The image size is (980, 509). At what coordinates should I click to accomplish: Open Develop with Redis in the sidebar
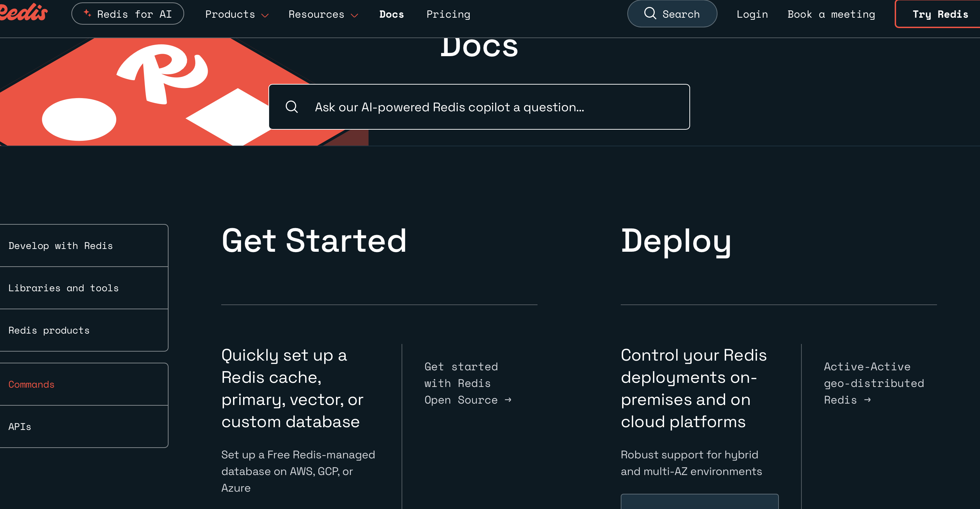tap(61, 246)
